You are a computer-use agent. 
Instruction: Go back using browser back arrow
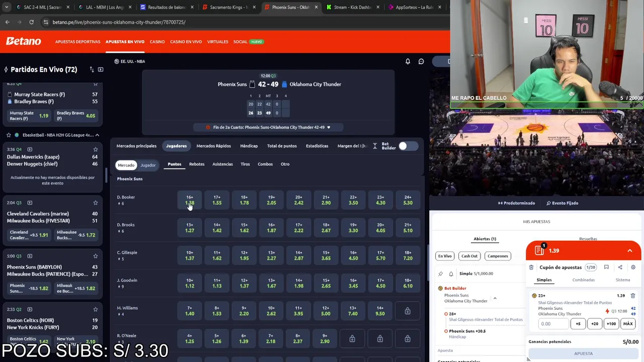coord(7,22)
